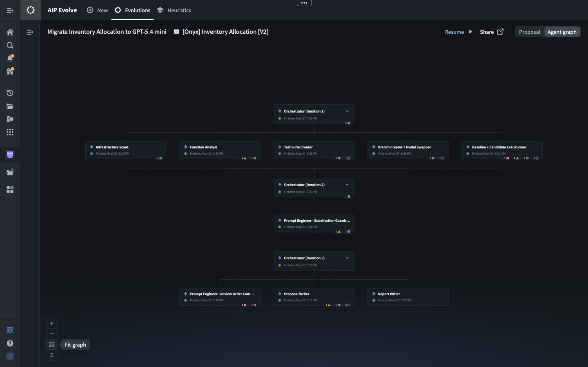588x367 pixels.
Task: Switch to the Agent graph view
Action: pos(562,32)
